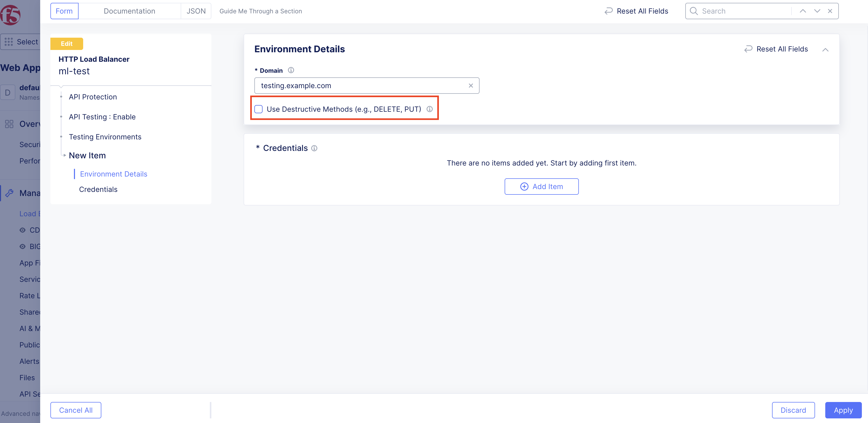This screenshot has width=868, height=423.
Task: Click the Apply button
Action: 843,410
